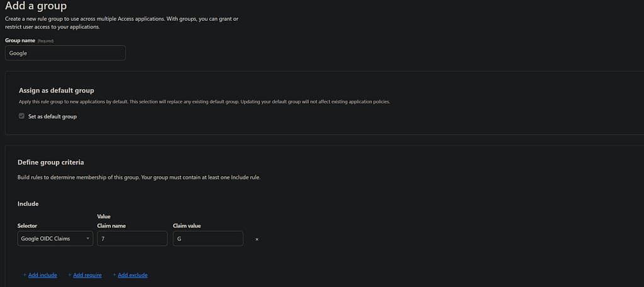Select the Assign as default group heading
The image size is (644, 287).
57,91
